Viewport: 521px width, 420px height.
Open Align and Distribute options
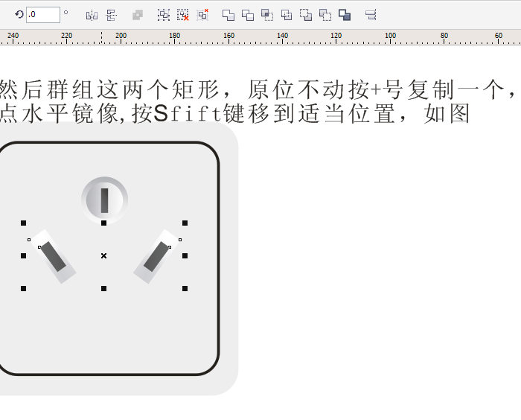coord(371,15)
